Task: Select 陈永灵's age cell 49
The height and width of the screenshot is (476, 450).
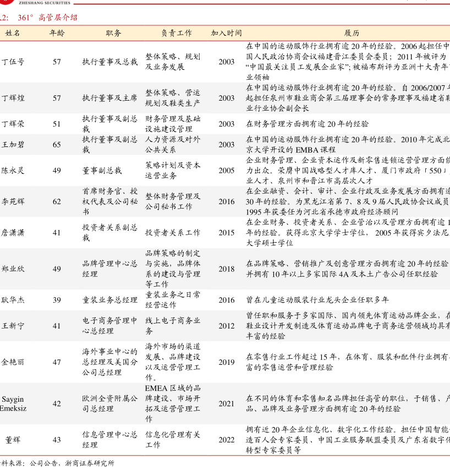Action: [57, 171]
